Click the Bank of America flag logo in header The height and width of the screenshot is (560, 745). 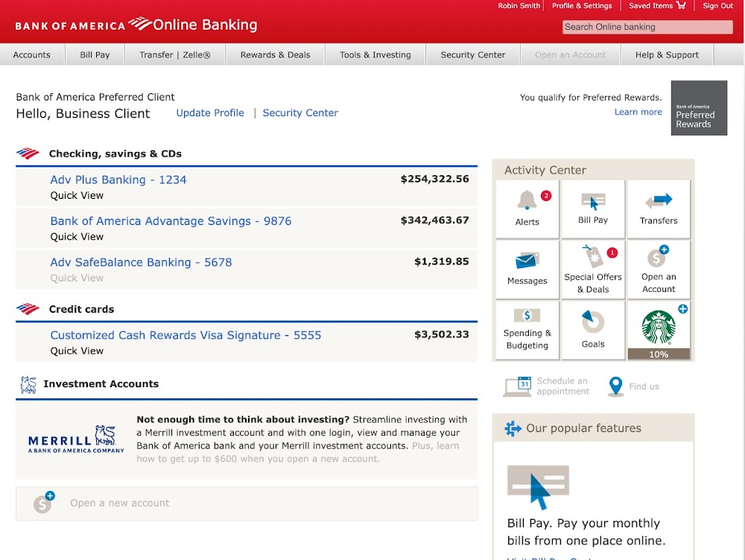(140, 23)
